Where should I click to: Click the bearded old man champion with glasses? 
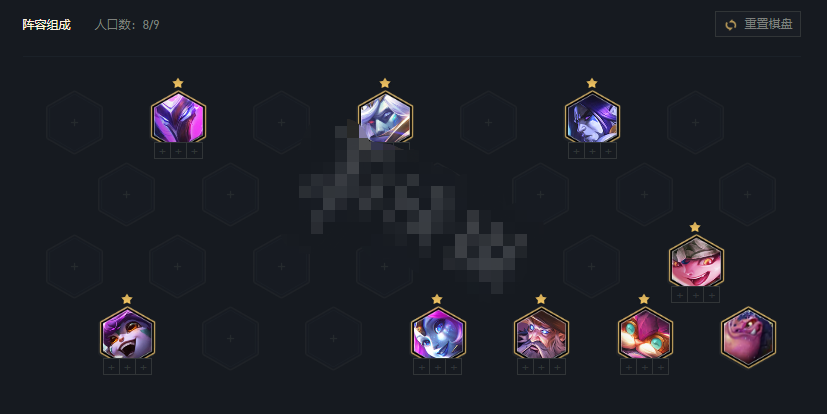pyautogui.click(x=541, y=333)
